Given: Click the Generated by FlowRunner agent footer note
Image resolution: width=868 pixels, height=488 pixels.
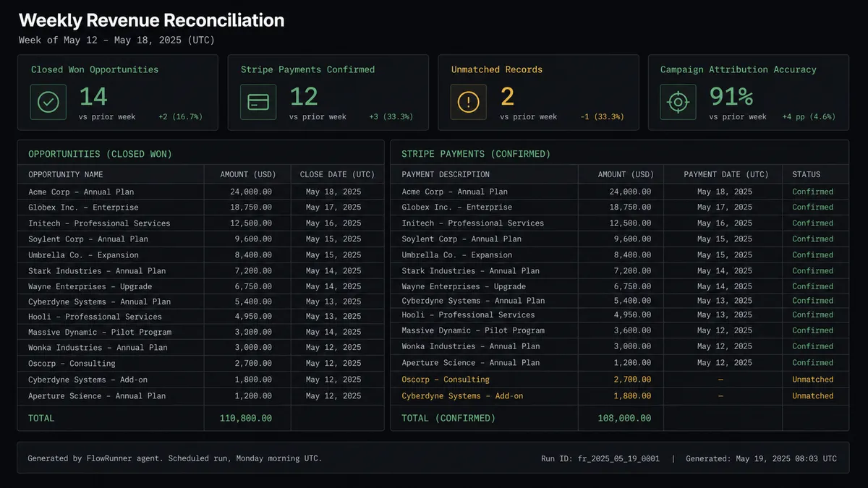Looking at the screenshot, I should (175, 459).
